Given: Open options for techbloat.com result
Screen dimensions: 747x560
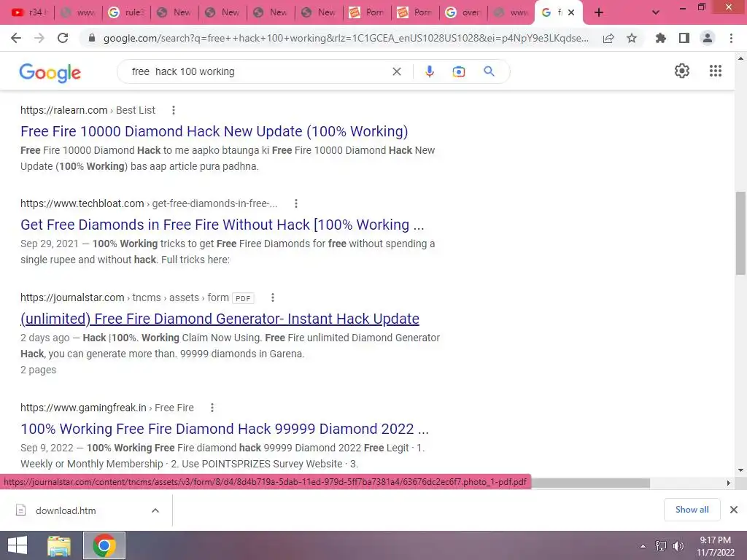Looking at the screenshot, I should [296, 203].
